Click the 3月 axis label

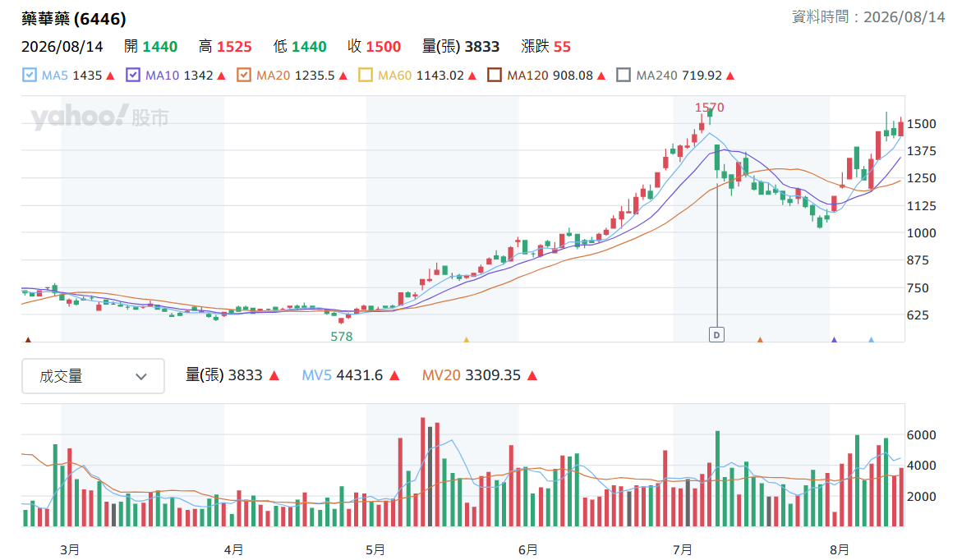tap(69, 549)
